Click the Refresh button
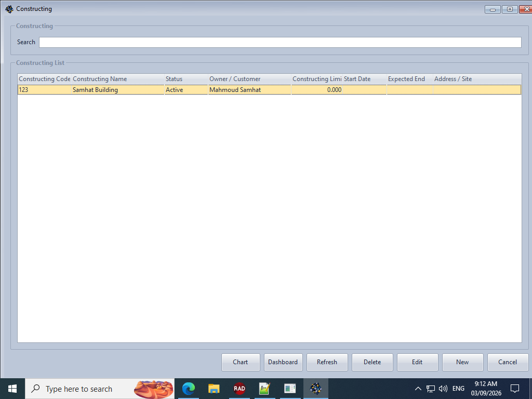Image resolution: width=532 pixels, height=399 pixels. click(x=327, y=362)
